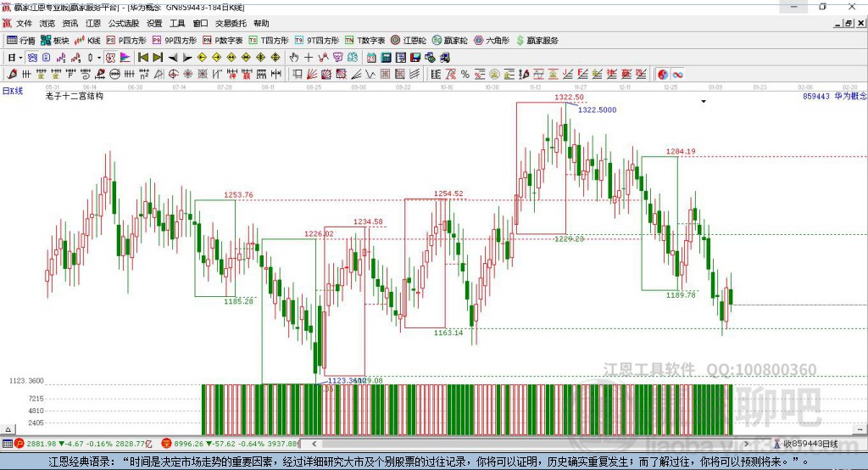The image size is (868, 470).
Task: Select the circular target drawing tool
Action: pos(171,75)
